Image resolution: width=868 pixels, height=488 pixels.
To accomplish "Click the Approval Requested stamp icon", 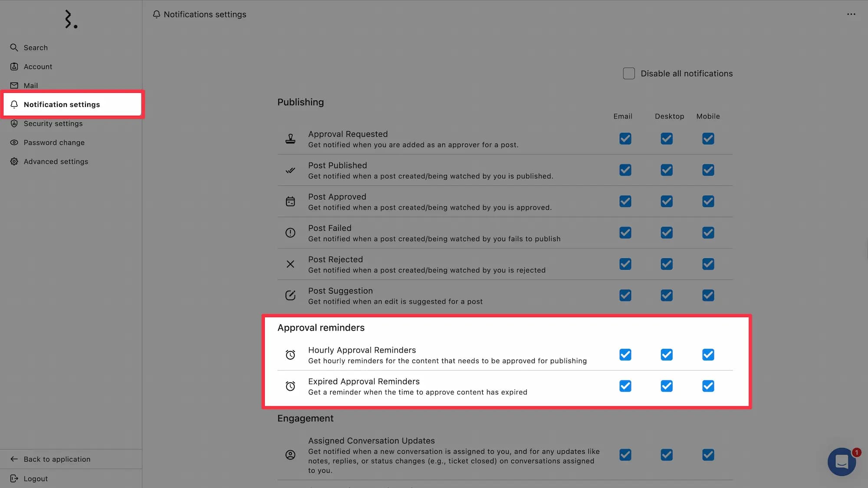I will point(290,139).
